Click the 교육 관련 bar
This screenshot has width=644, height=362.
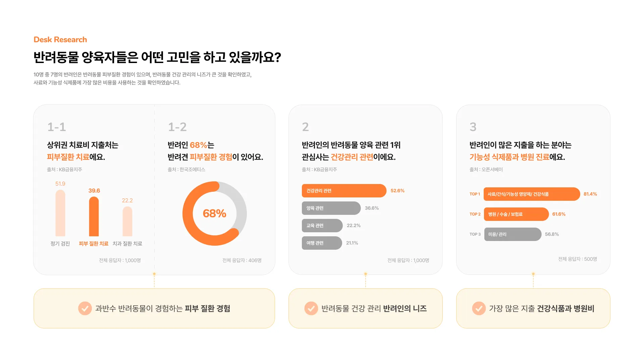pyautogui.click(x=322, y=226)
